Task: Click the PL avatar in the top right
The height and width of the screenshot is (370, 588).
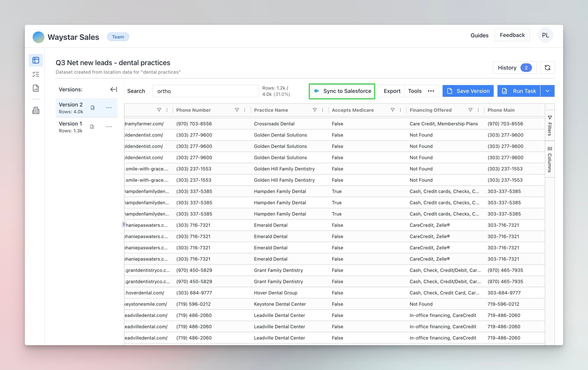Action: 546,35
